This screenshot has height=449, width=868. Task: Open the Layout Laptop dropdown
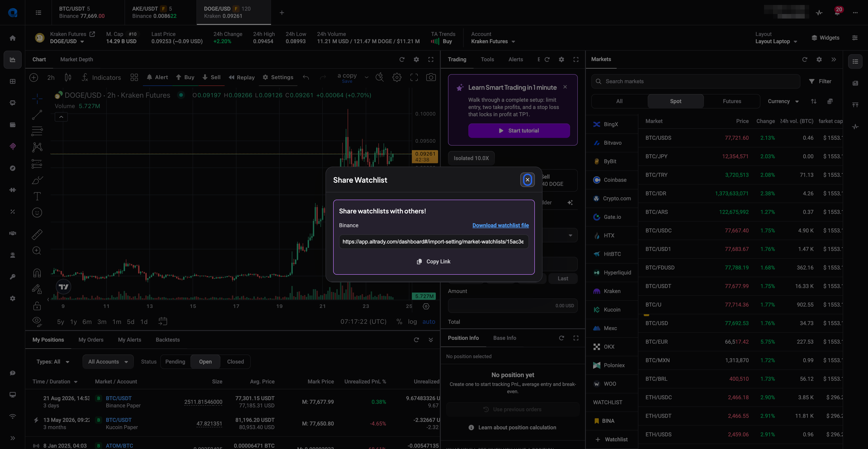click(x=776, y=41)
